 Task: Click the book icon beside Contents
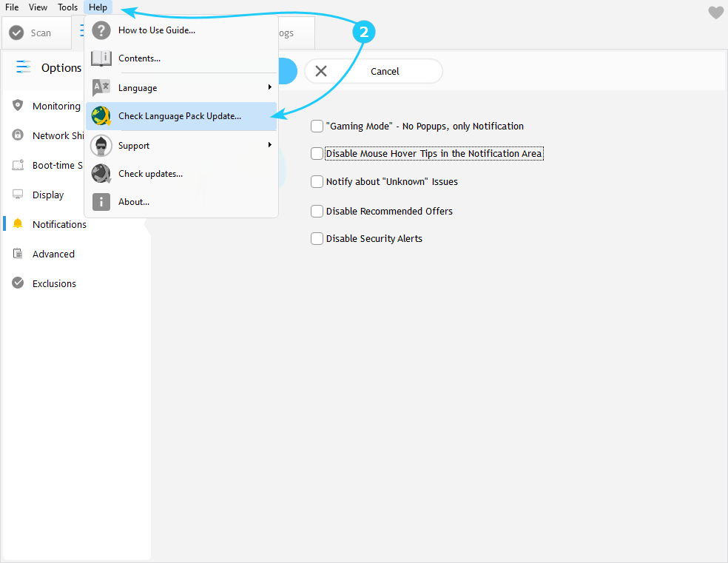tap(101, 58)
